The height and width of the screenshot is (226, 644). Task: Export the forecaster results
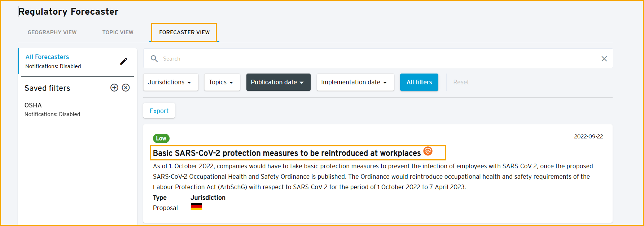click(159, 111)
